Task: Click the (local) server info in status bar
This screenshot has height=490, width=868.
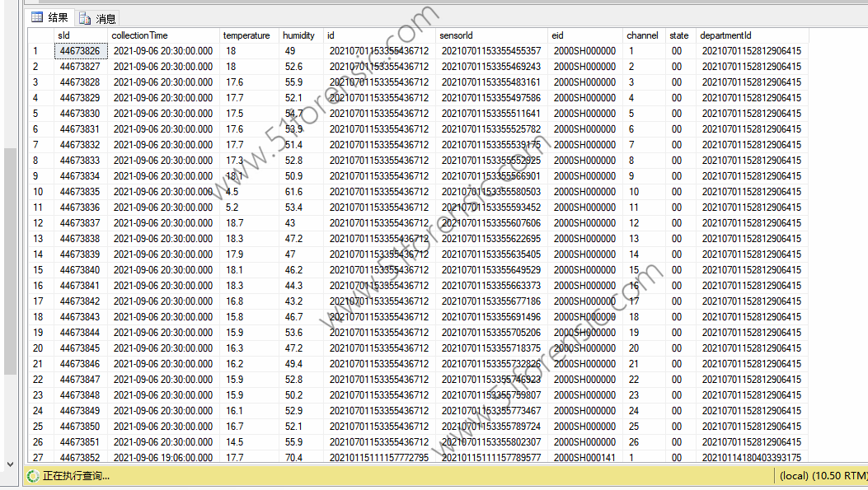Action: pyautogui.click(x=822, y=475)
